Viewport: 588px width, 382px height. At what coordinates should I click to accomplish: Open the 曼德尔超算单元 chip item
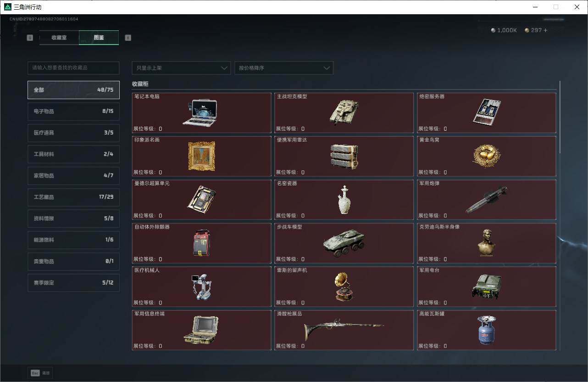201,199
